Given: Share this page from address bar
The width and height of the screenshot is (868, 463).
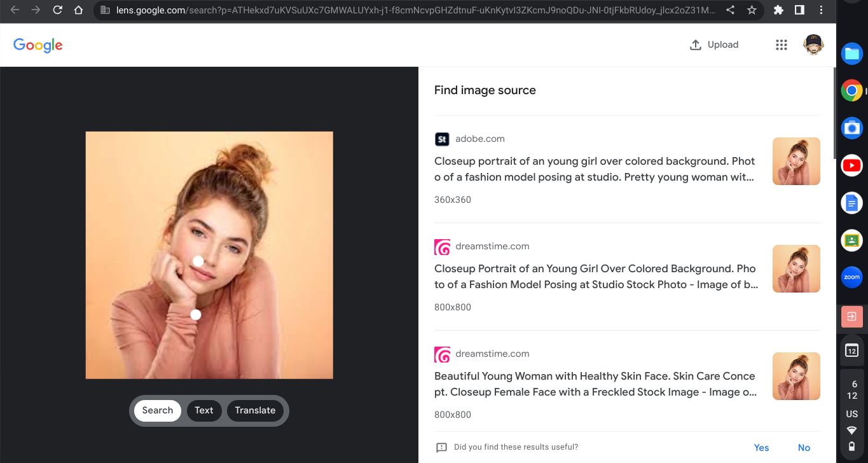Looking at the screenshot, I should [731, 10].
